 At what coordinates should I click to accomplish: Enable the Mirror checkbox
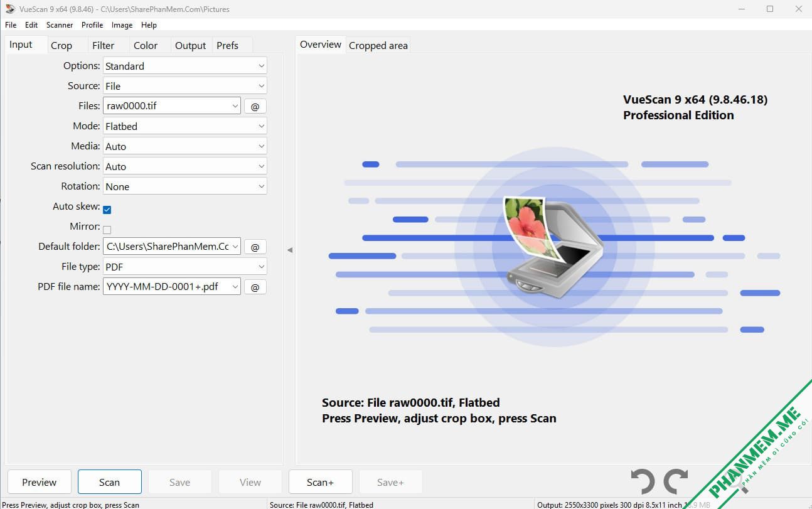[107, 229]
